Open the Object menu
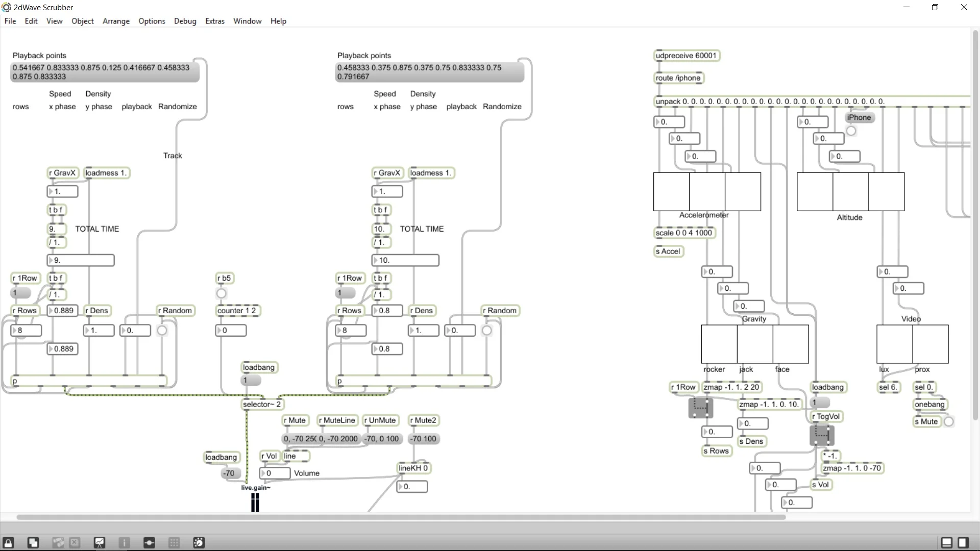Image resolution: width=980 pixels, height=551 pixels. tap(82, 21)
